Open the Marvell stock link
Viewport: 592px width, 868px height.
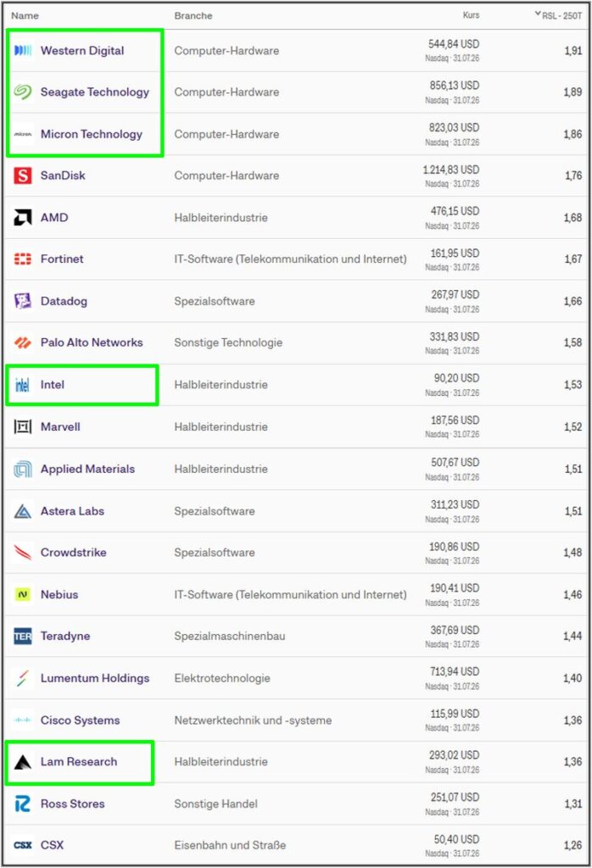click(60, 427)
